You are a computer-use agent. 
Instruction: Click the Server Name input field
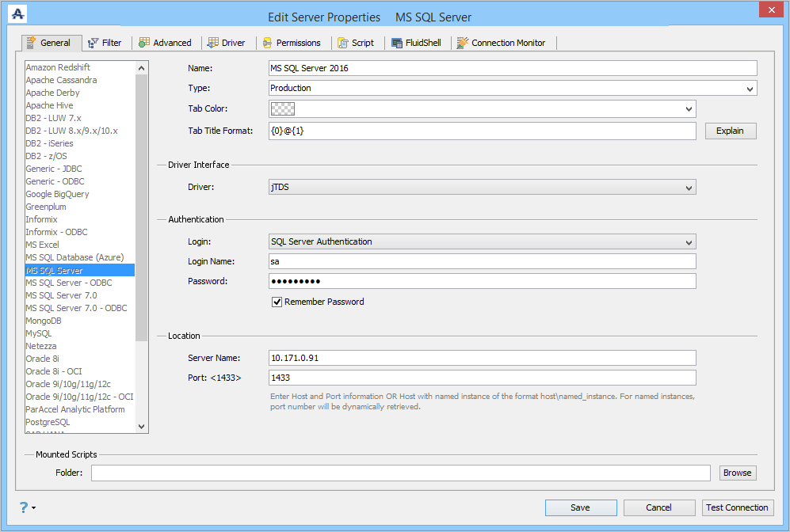(x=482, y=358)
